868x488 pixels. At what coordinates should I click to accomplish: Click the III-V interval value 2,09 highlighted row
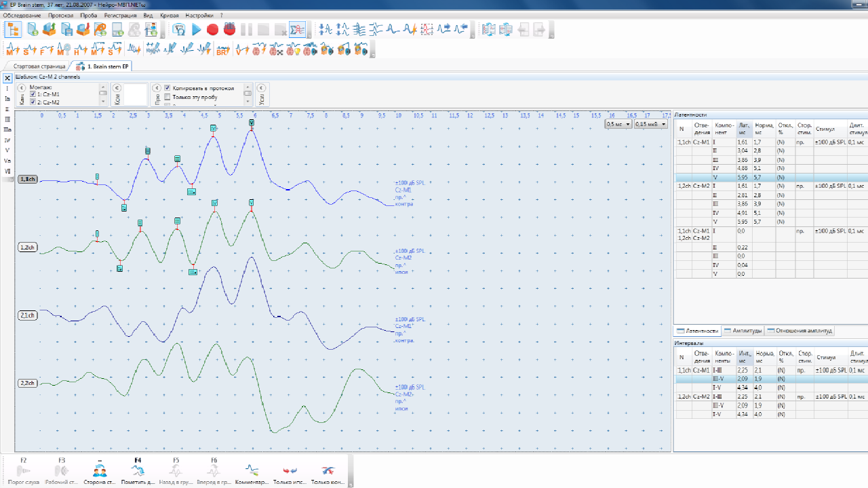[x=745, y=379]
